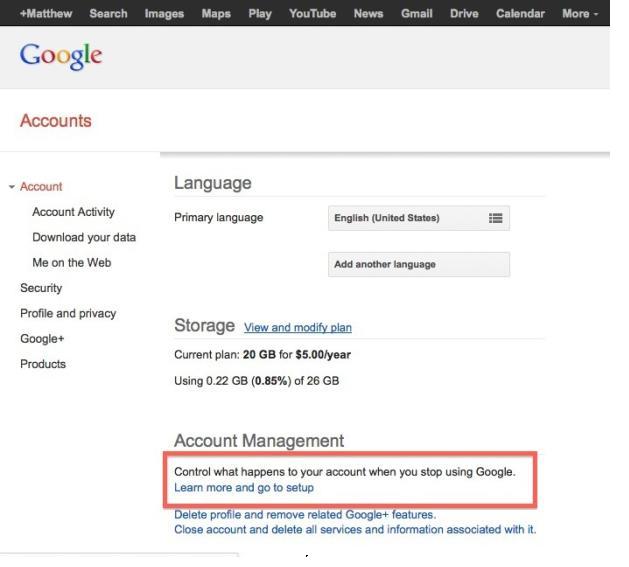Open the list icon in Primary language box
The image size is (629, 567).
coord(495,218)
